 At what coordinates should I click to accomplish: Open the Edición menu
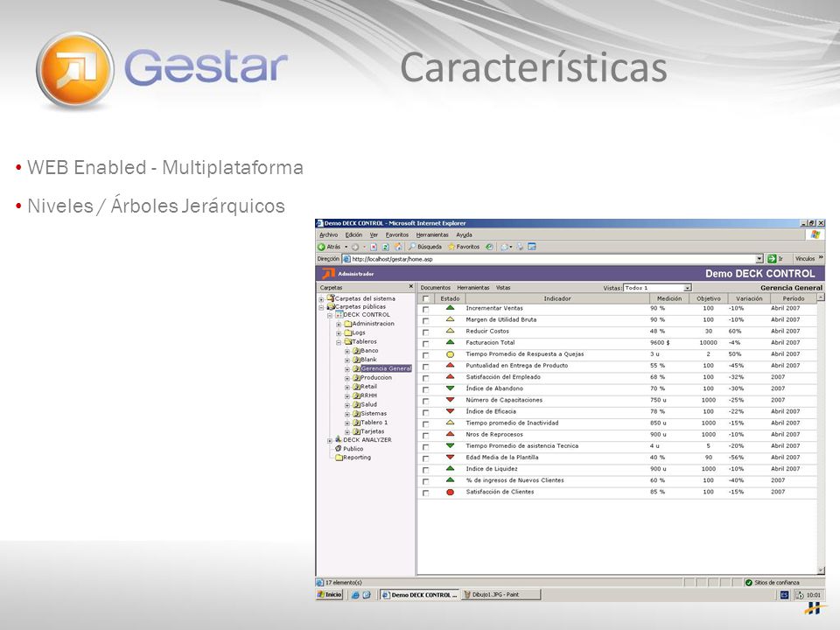click(x=353, y=234)
